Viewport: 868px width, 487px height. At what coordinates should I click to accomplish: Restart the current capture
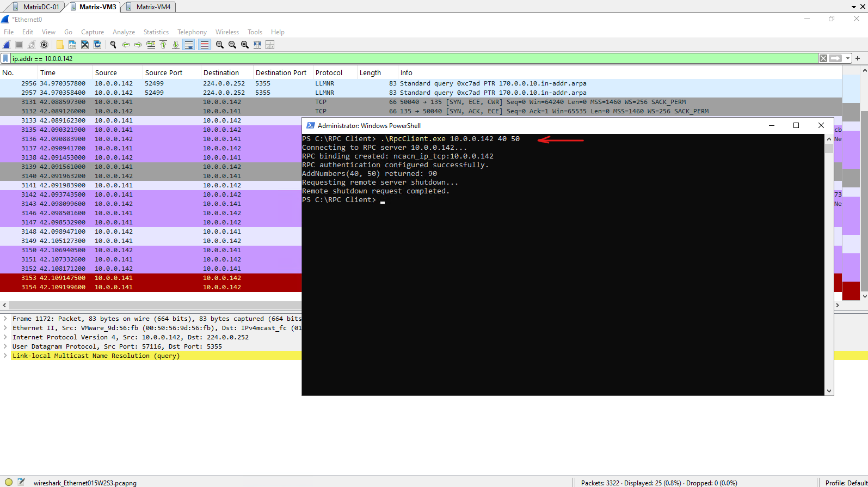click(x=32, y=45)
